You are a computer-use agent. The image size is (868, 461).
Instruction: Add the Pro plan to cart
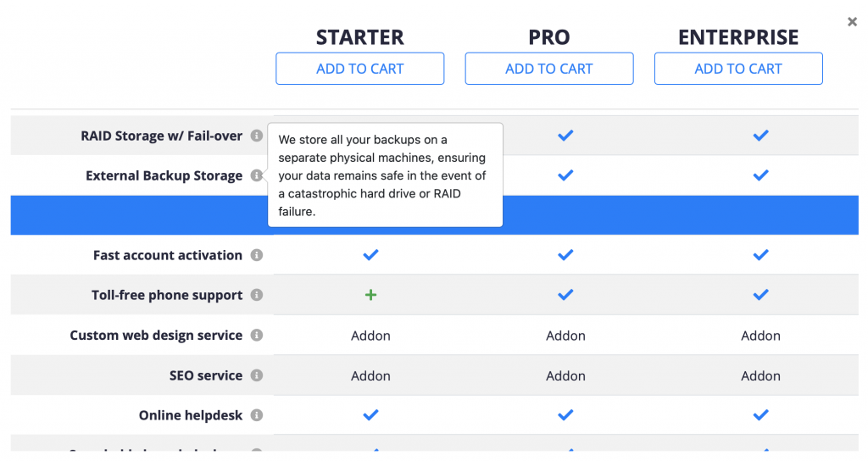(548, 69)
